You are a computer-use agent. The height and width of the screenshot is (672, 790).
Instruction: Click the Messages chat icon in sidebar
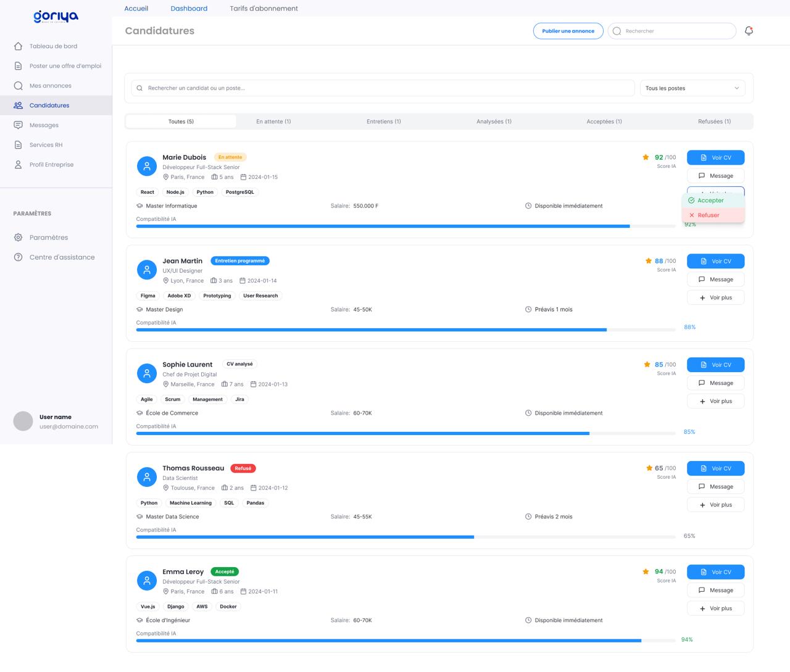click(18, 125)
